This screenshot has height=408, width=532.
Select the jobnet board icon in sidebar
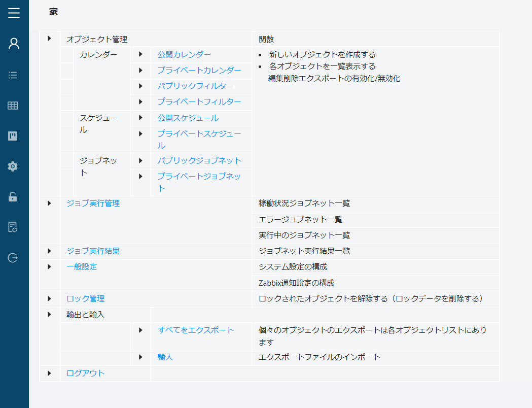(x=14, y=136)
